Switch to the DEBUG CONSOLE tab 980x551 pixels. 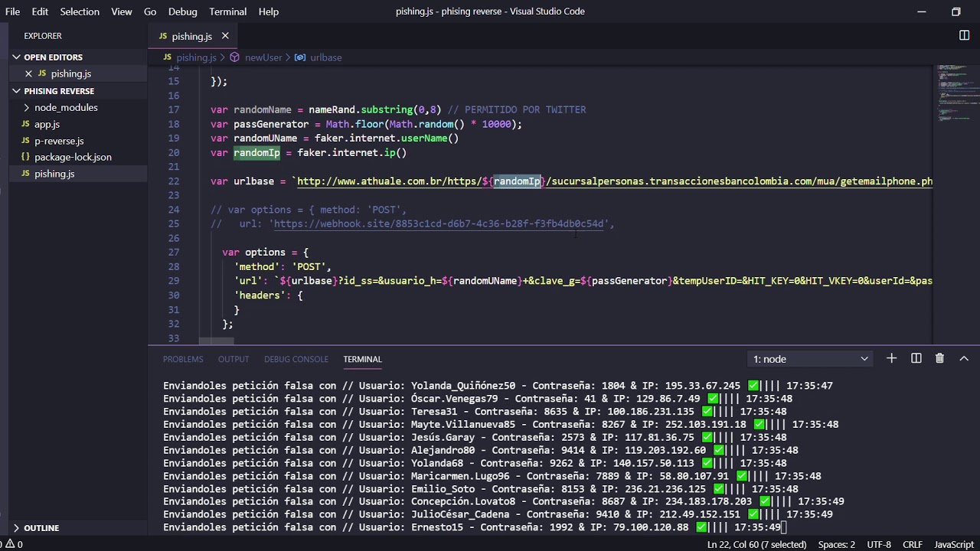click(296, 359)
